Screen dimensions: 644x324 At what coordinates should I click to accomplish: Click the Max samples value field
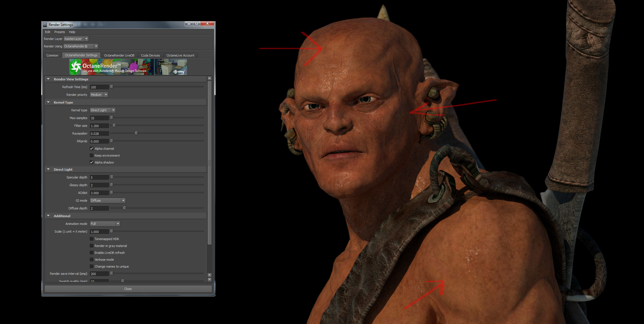(x=99, y=118)
